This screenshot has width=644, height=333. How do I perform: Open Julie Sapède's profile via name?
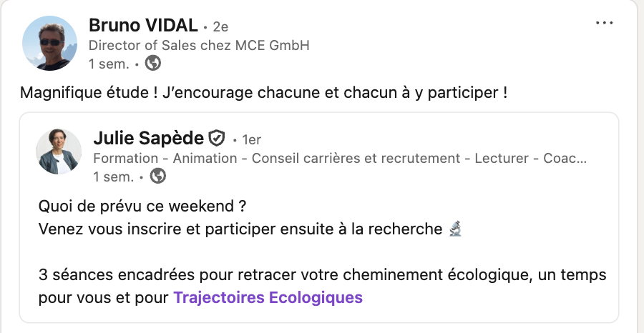pos(148,138)
